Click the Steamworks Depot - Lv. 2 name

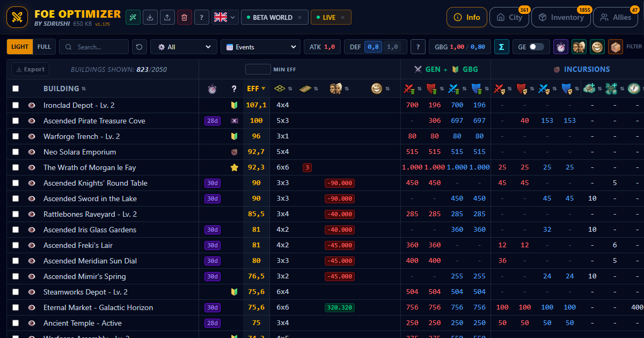tap(85, 292)
